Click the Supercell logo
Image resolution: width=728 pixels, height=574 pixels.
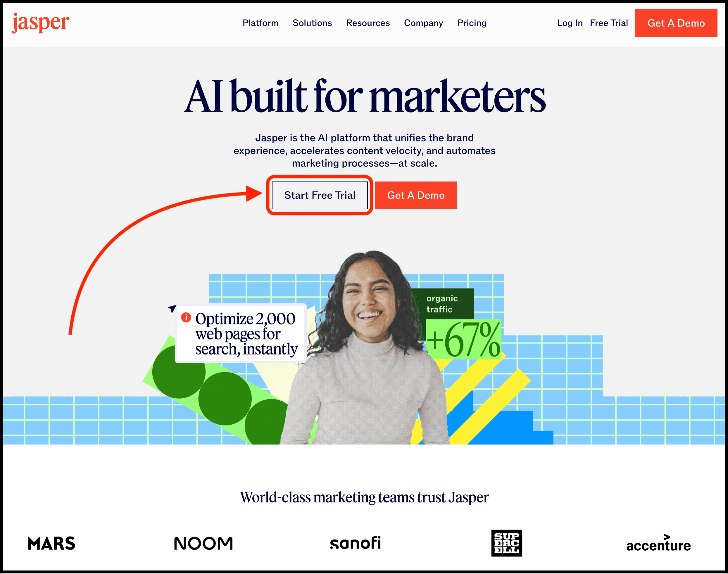pos(506,543)
